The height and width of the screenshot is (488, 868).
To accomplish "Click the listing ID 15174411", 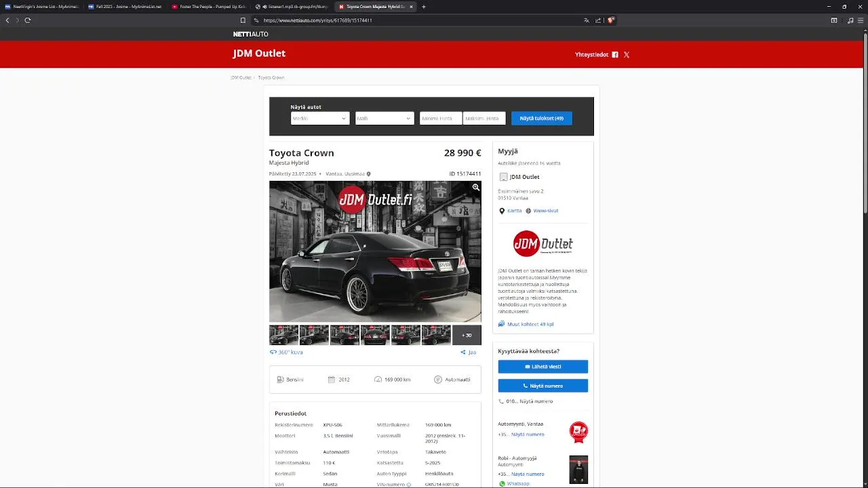I will click(x=465, y=174).
